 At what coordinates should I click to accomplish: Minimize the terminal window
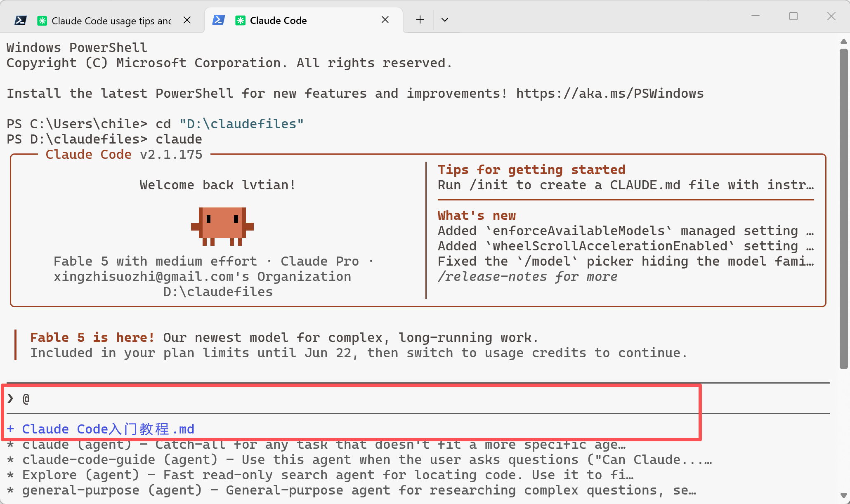pos(756,16)
